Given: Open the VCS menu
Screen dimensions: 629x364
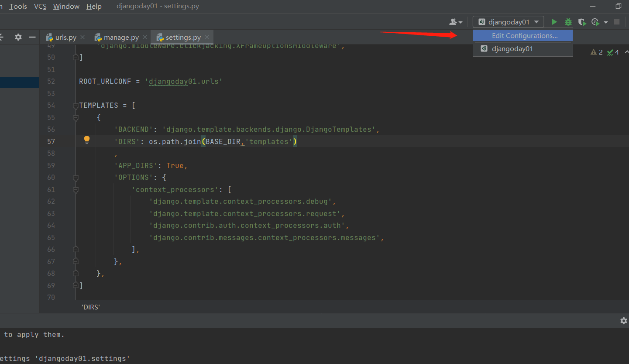Looking at the screenshot, I should point(40,6).
